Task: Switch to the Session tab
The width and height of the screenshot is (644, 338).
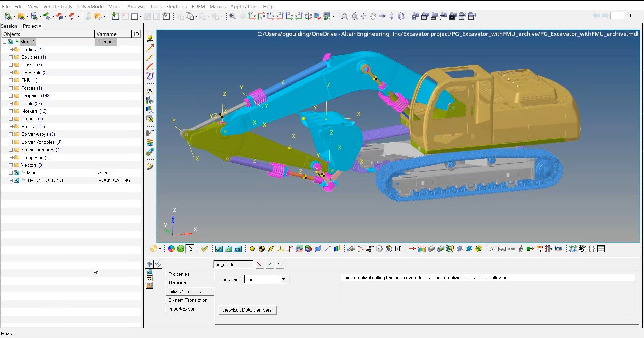Action: pos(9,26)
